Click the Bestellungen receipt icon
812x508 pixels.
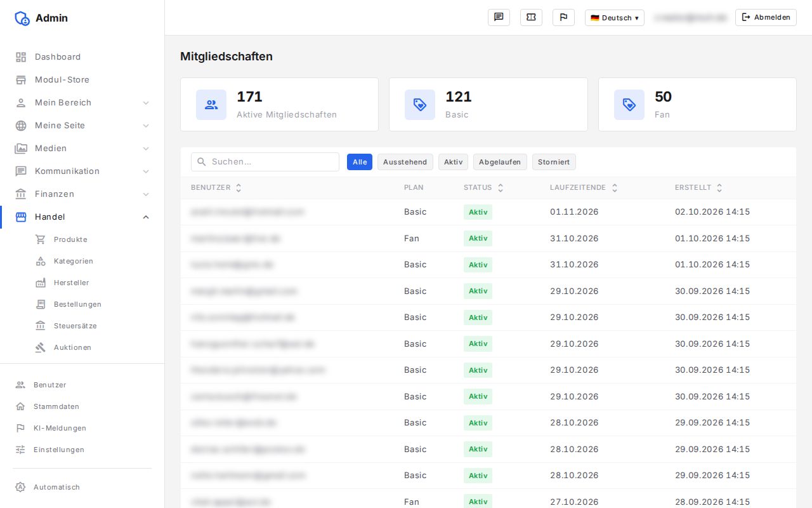point(41,304)
